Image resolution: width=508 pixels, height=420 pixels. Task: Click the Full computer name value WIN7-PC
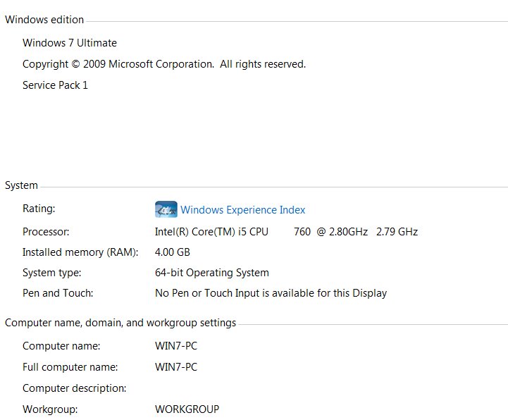click(x=176, y=367)
